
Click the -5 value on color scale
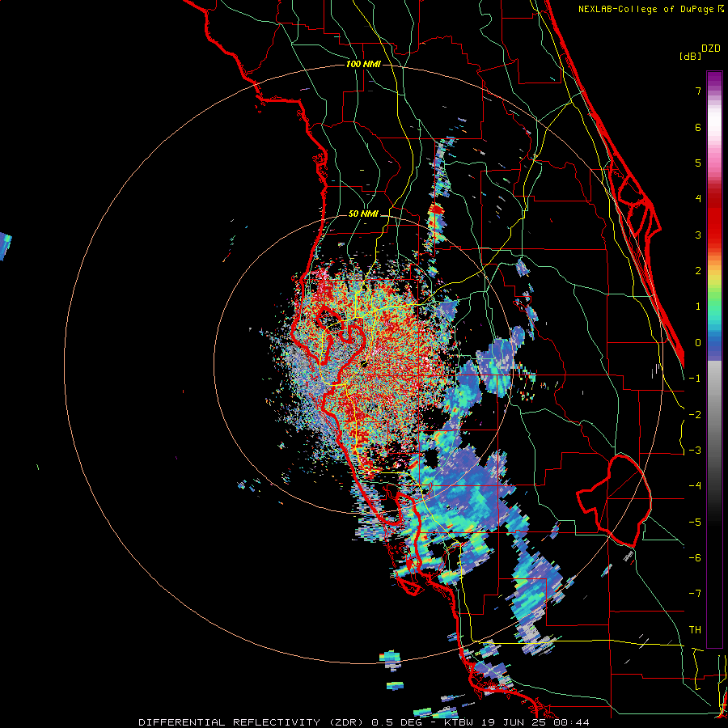[695, 523]
